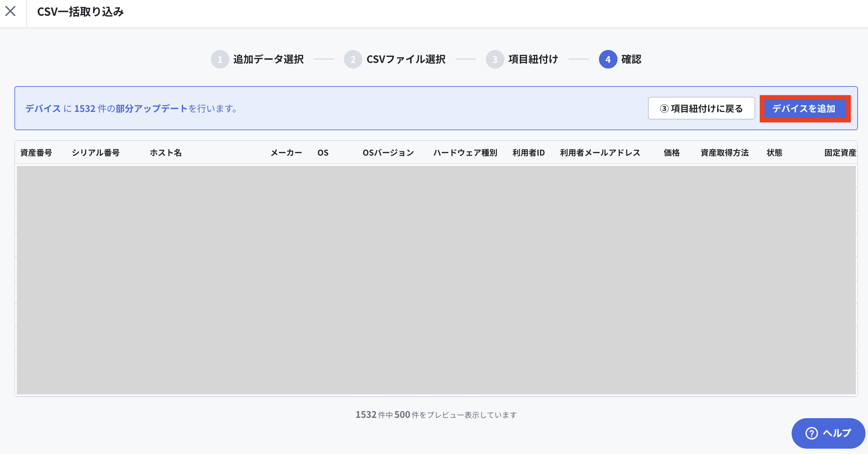Click the デバイスを追加 button
The height and width of the screenshot is (454, 868).
point(805,108)
